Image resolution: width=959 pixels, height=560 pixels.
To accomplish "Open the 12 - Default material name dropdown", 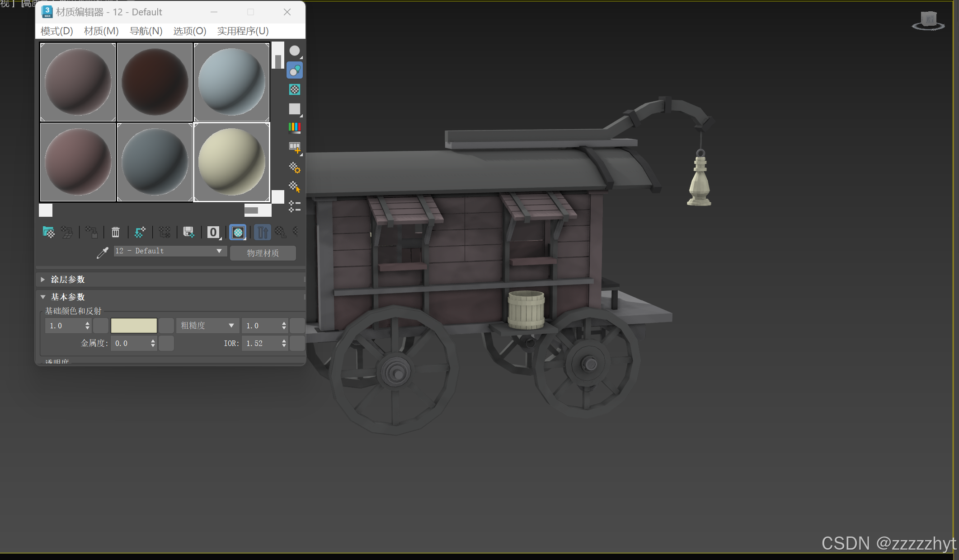I will tap(219, 251).
